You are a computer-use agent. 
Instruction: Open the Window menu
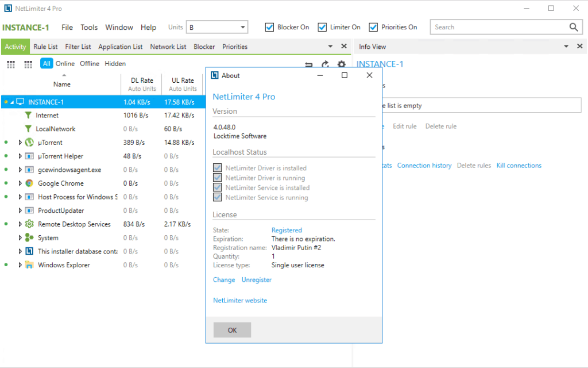[x=119, y=27]
